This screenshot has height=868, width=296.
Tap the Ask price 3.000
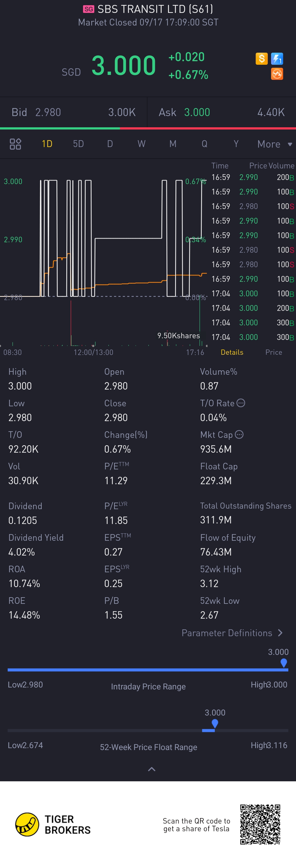coord(197,112)
